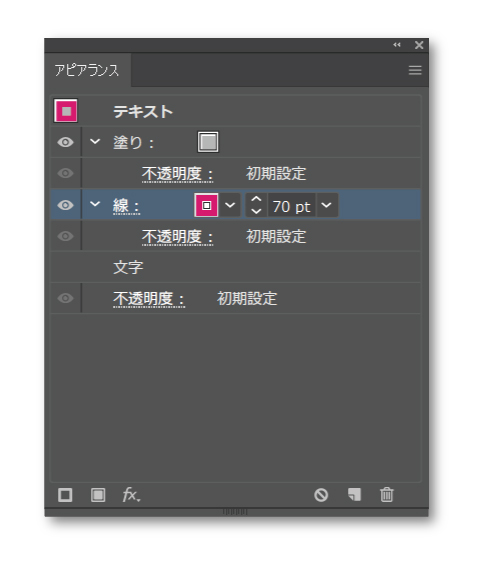Image resolution: width=493 pixels, height=571 pixels.
Task: Click the Add New Stroke icon
Action: (65, 495)
